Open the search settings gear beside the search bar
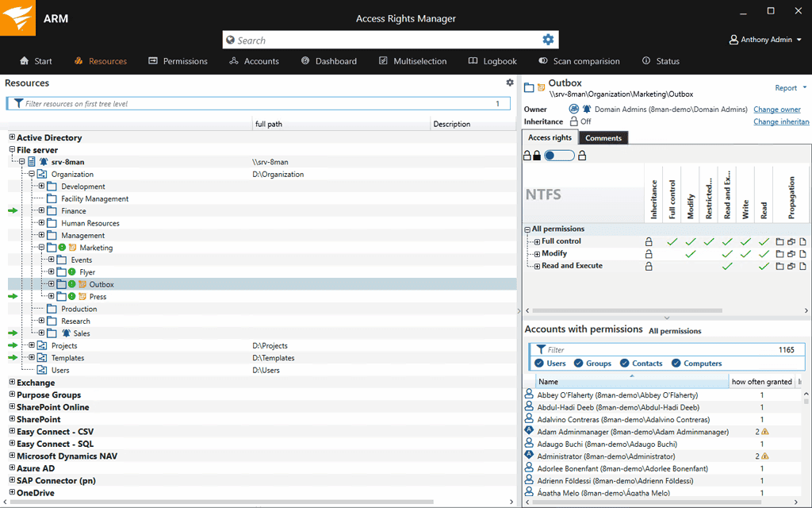The width and height of the screenshot is (812, 508). tap(547, 39)
